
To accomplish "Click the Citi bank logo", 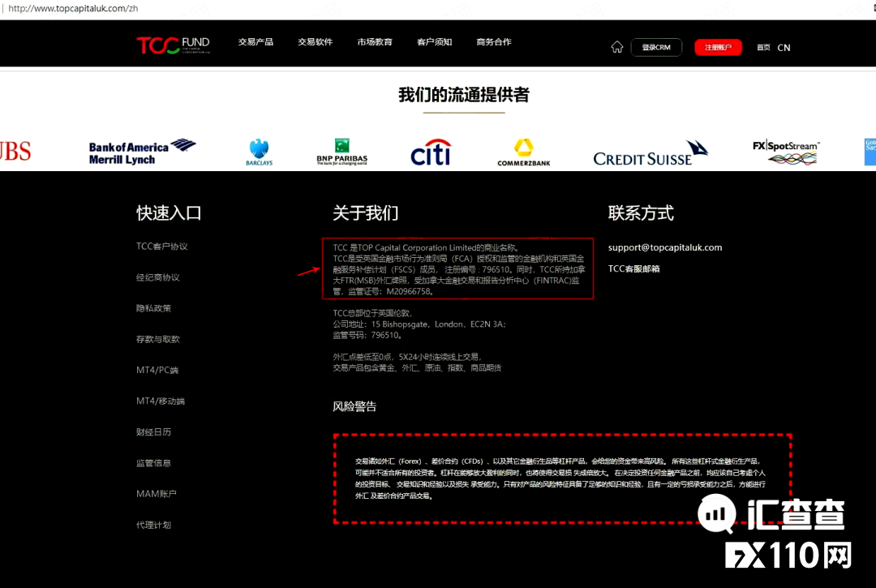I will click(430, 151).
